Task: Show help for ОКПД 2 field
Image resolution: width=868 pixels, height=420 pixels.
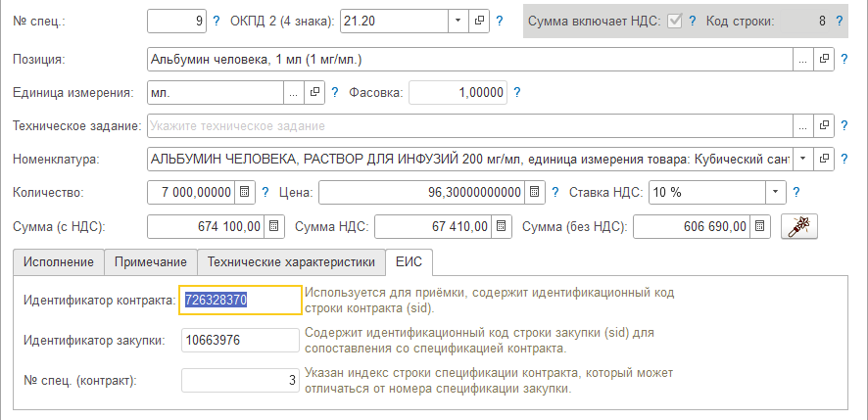Action: 500,21
